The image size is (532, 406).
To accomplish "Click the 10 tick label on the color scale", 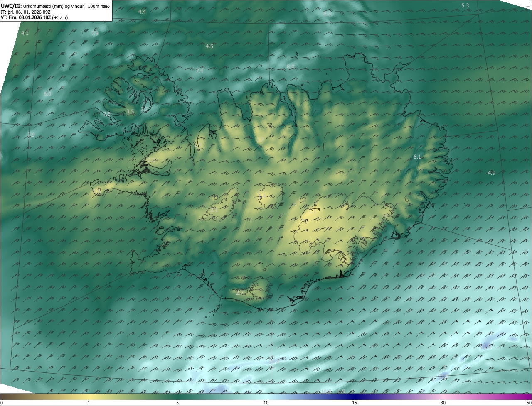I will [x=266, y=403].
